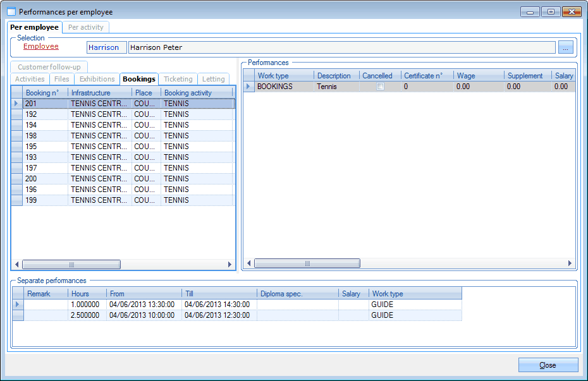Click the right scroll arrow under the Bookings grid

[230, 263]
